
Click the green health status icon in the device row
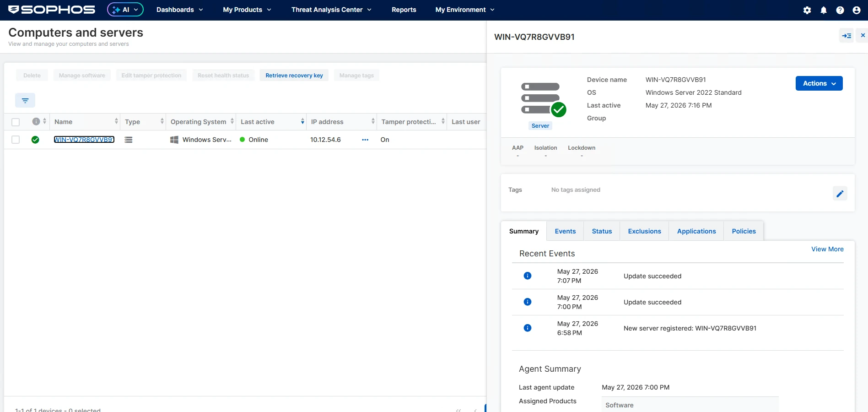(35, 140)
